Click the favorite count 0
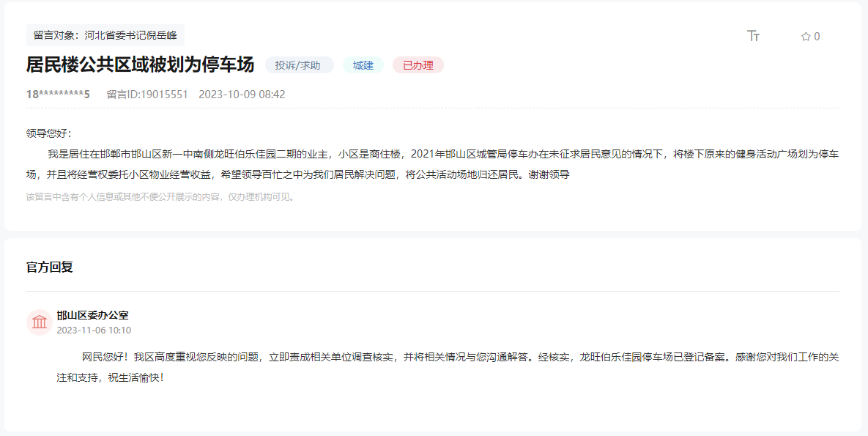Viewport: 868px width, 436px height. click(817, 37)
